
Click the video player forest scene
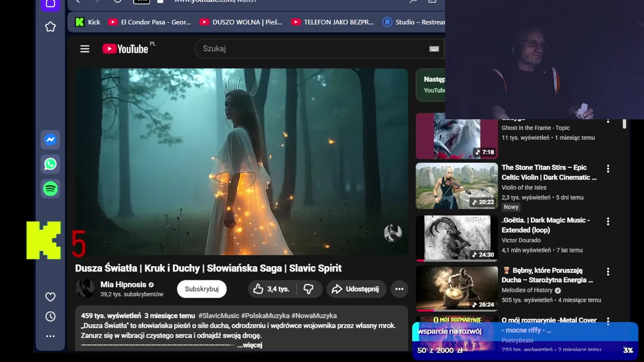[x=242, y=162]
